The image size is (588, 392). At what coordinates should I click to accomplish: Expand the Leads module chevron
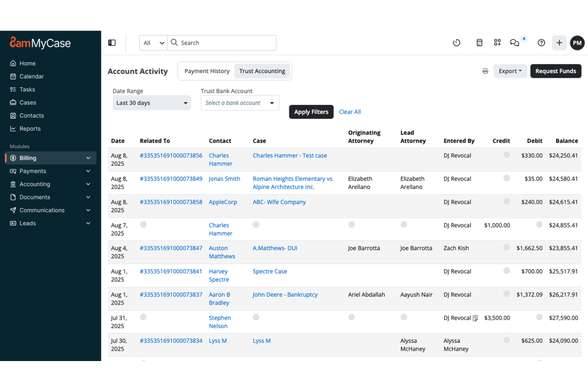pyautogui.click(x=88, y=223)
